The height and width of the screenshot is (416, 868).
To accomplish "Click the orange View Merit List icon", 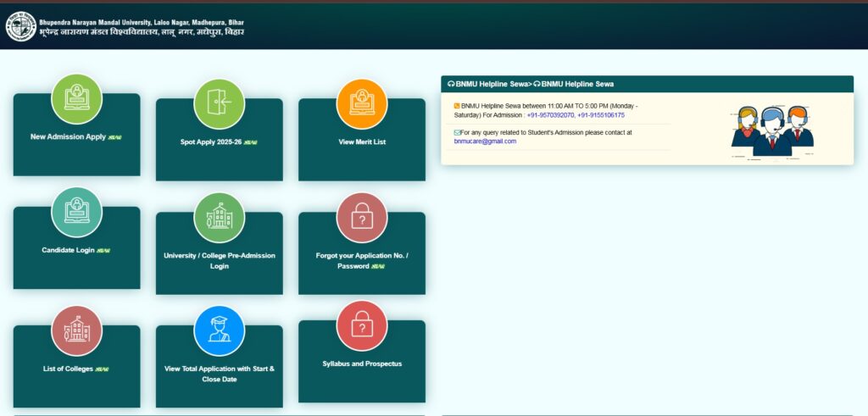I will click(362, 103).
